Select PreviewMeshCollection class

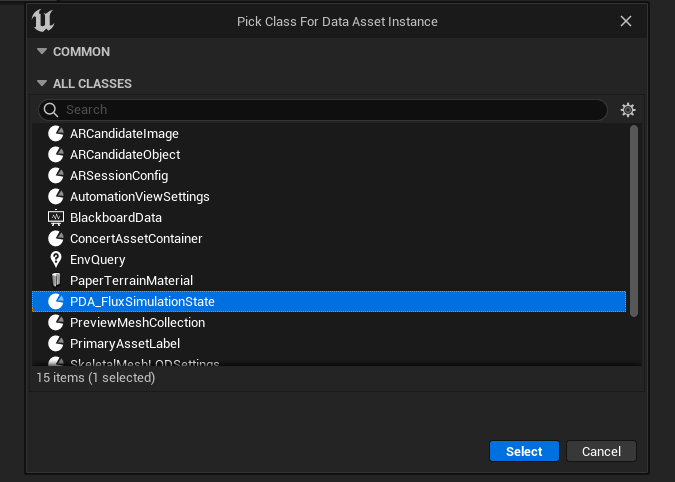pos(137,322)
